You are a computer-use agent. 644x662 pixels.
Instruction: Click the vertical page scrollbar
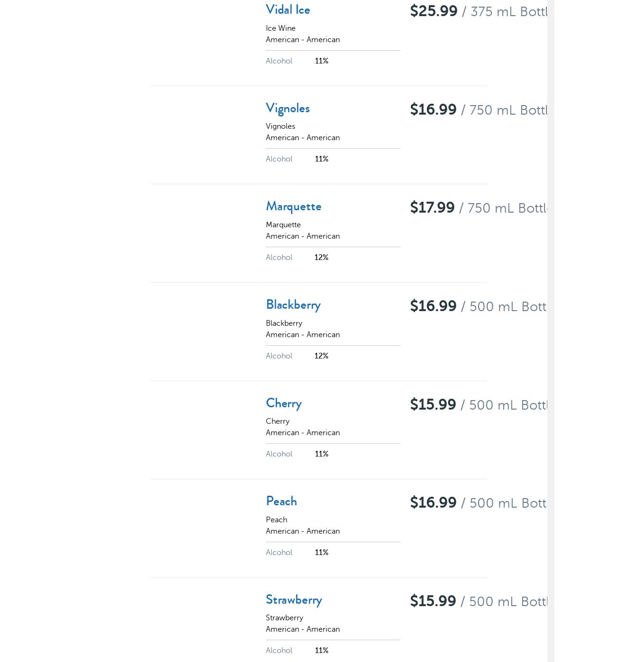pos(551,331)
